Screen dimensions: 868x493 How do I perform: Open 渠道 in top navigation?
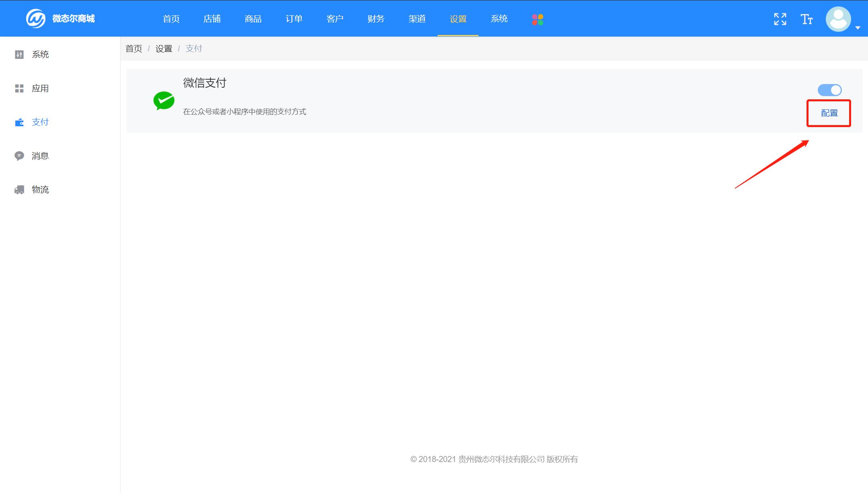tap(417, 18)
